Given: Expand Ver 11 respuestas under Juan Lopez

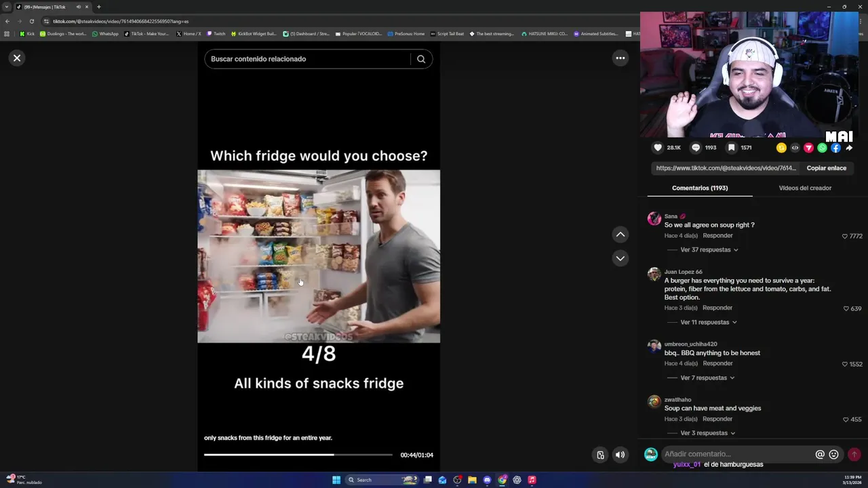Looking at the screenshot, I should tap(709, 323).
